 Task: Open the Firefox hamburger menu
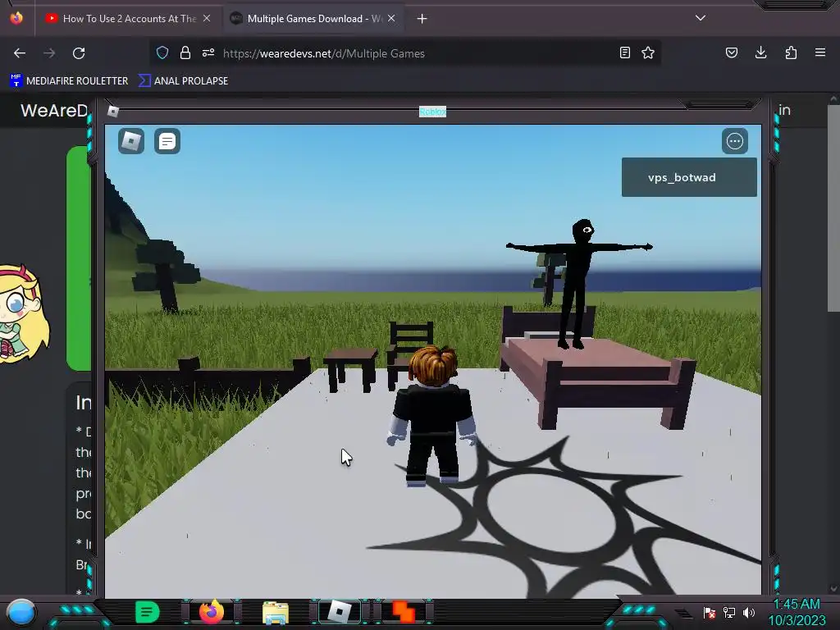(820, 52)
